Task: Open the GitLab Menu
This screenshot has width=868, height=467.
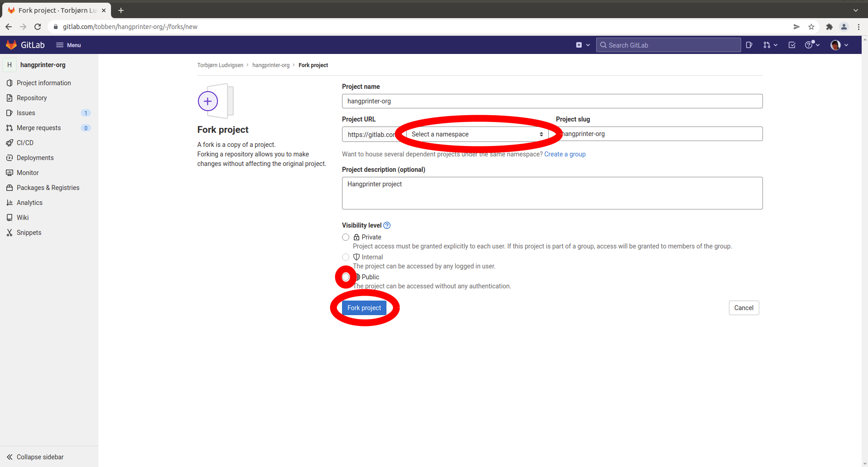Action: click(68, 45)
